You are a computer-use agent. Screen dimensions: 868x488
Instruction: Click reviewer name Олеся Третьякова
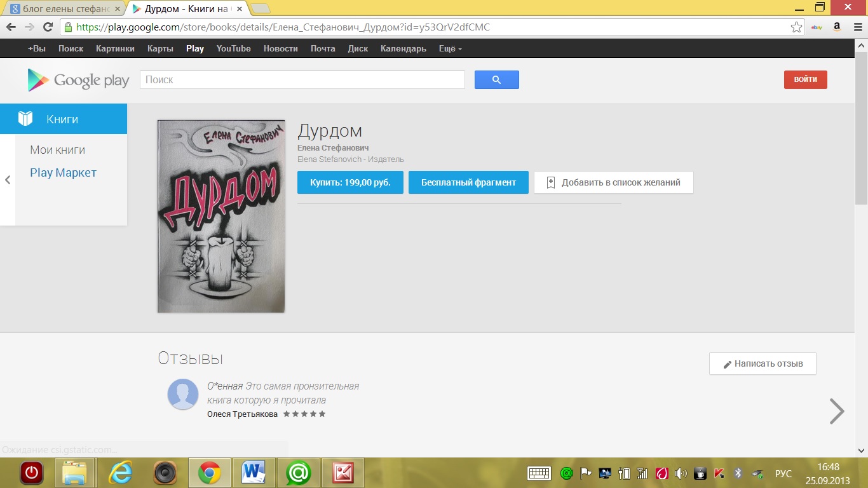242,414
